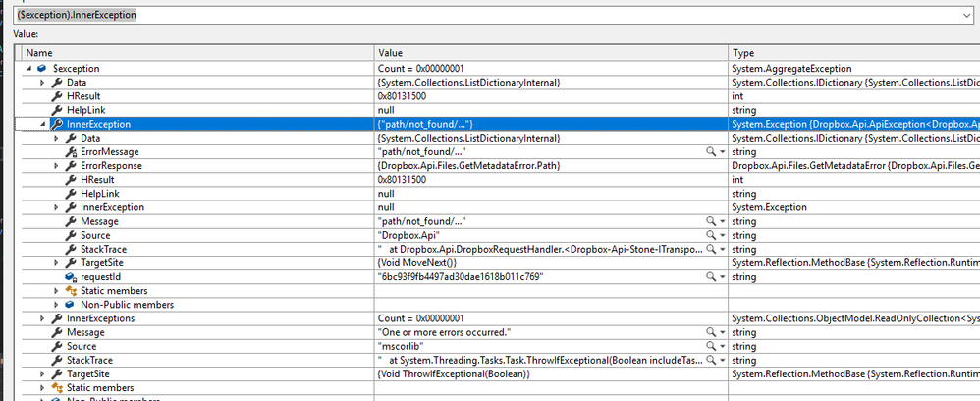Click the locked wrench icon beside ErrorMessage
980x401 pixels.
(70, 152)
